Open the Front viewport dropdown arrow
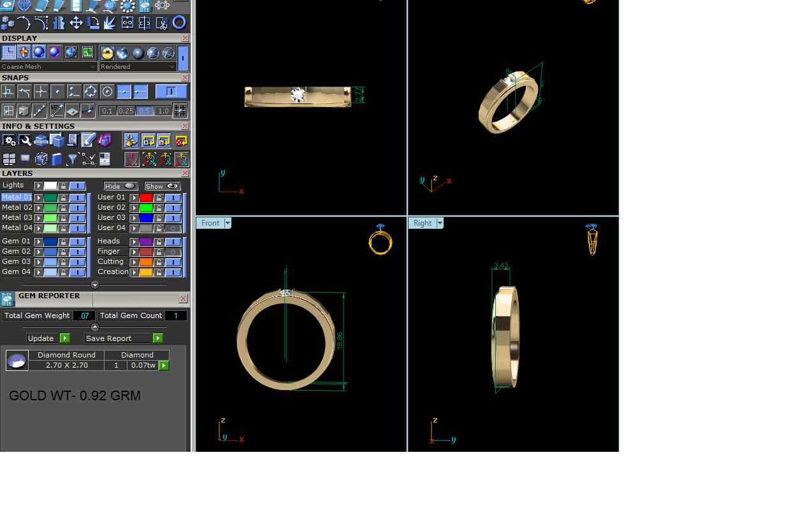This screenshot has width=812, height=520. pyautogui.click(x=228, y=223)
